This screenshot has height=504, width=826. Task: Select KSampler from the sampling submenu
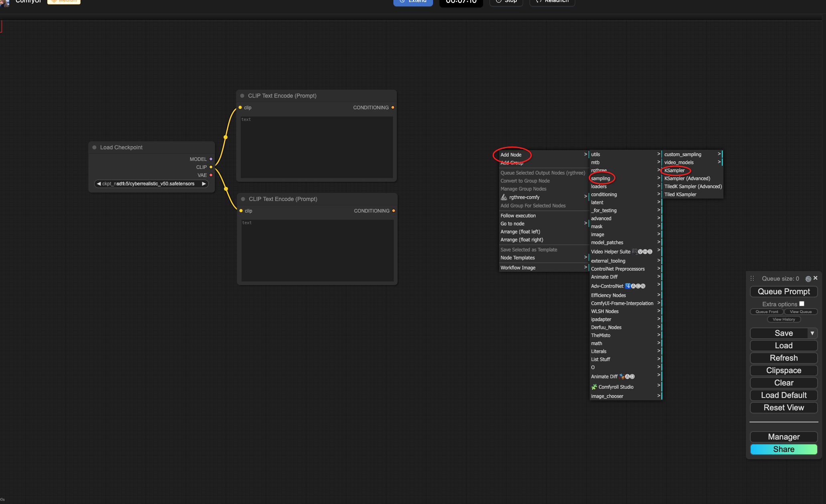pyautogui.click(x=675, y=171)
